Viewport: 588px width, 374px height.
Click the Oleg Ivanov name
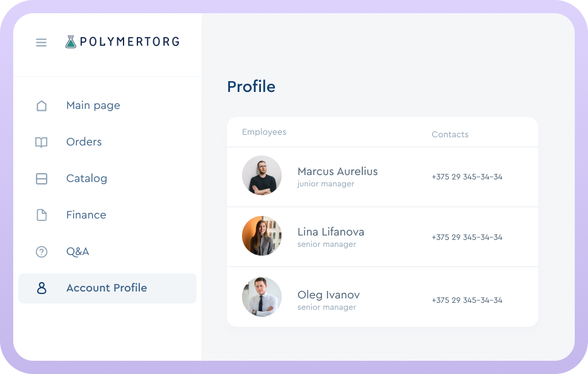(x=328, y=295)
